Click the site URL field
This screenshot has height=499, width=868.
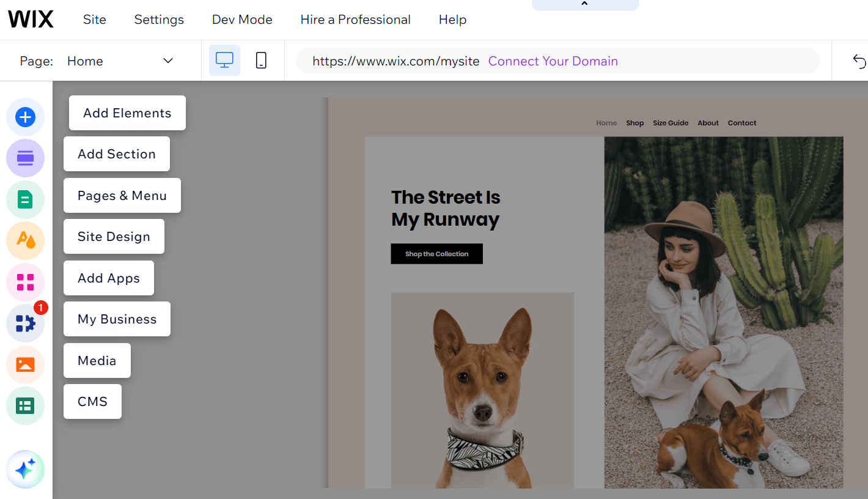pyautogui.click(x=395, y=61)
